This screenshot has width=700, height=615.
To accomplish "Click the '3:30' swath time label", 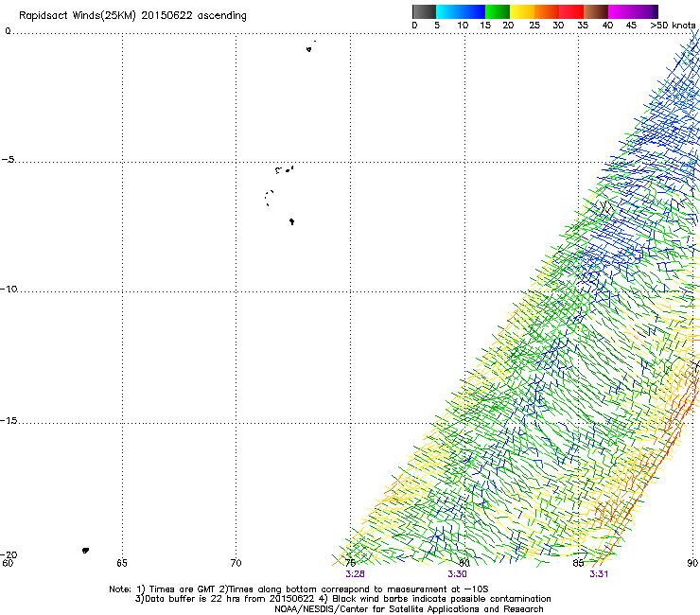I will coord(457,574).
